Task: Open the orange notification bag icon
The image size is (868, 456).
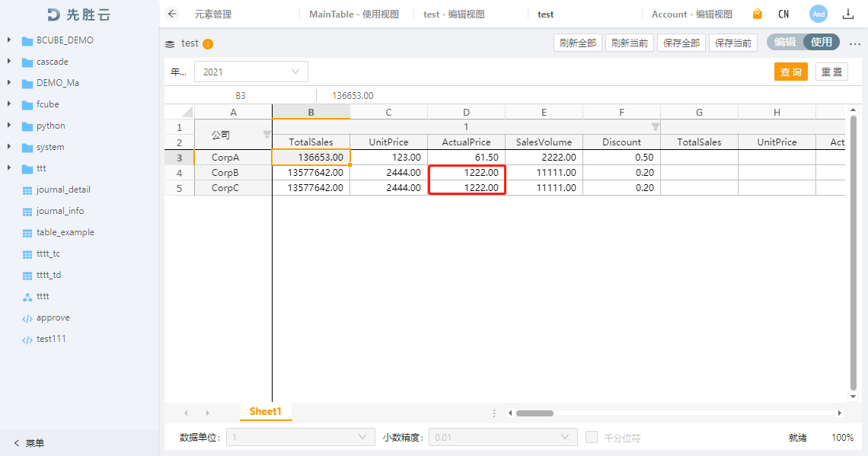Action: 757,14
